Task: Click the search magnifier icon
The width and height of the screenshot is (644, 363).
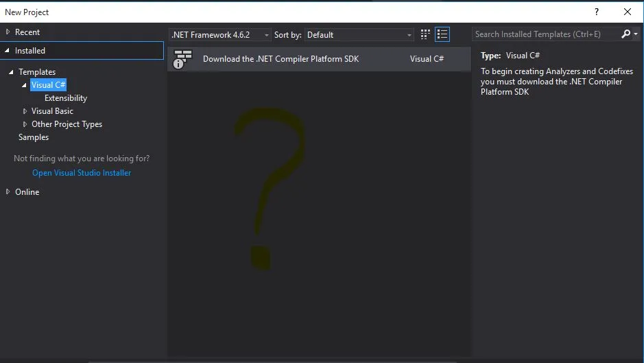Action: (x=626, y=34)
